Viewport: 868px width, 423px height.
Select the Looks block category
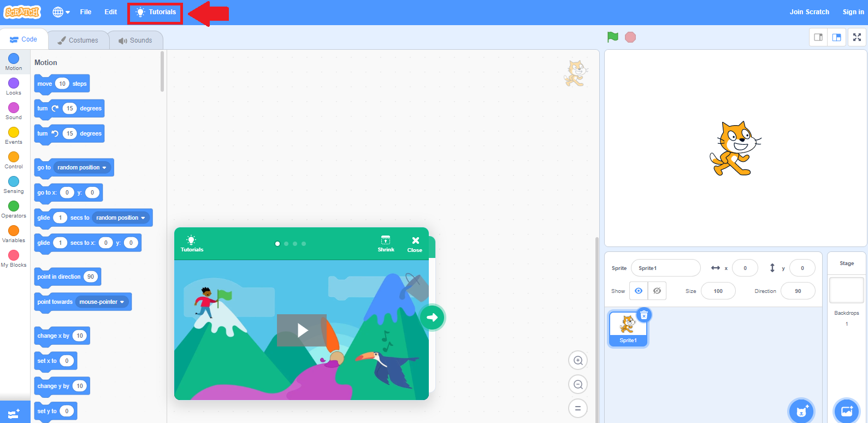(x=14, y=86)
